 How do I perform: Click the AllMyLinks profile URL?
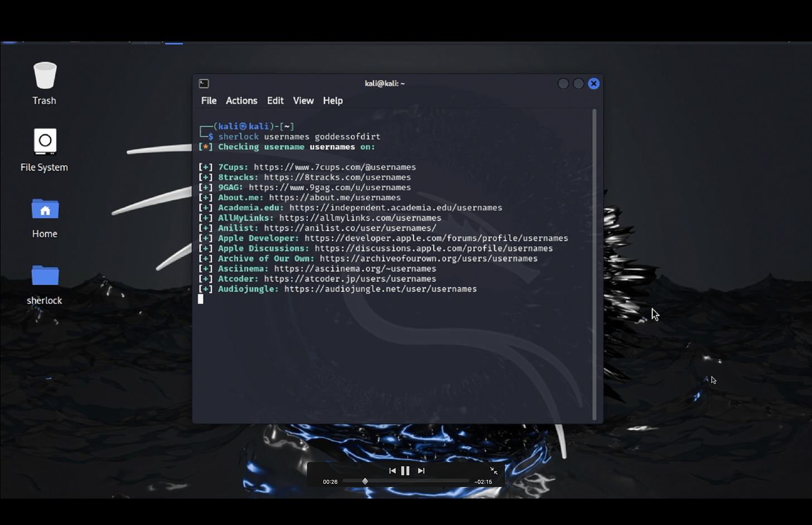(360, 218)
